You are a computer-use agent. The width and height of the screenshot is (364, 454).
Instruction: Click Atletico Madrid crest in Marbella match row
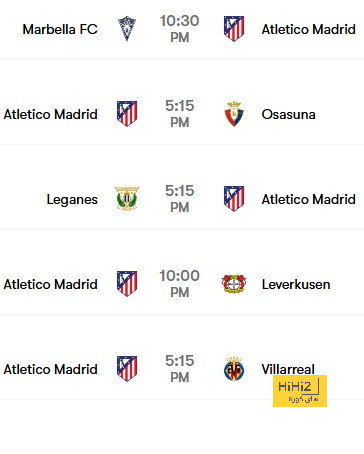pos(234,29)
